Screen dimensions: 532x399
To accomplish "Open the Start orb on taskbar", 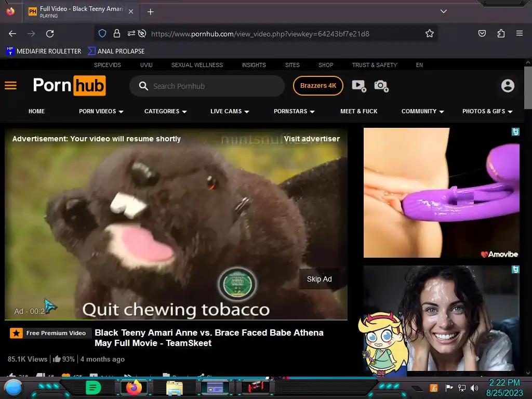I will (13, 388).
